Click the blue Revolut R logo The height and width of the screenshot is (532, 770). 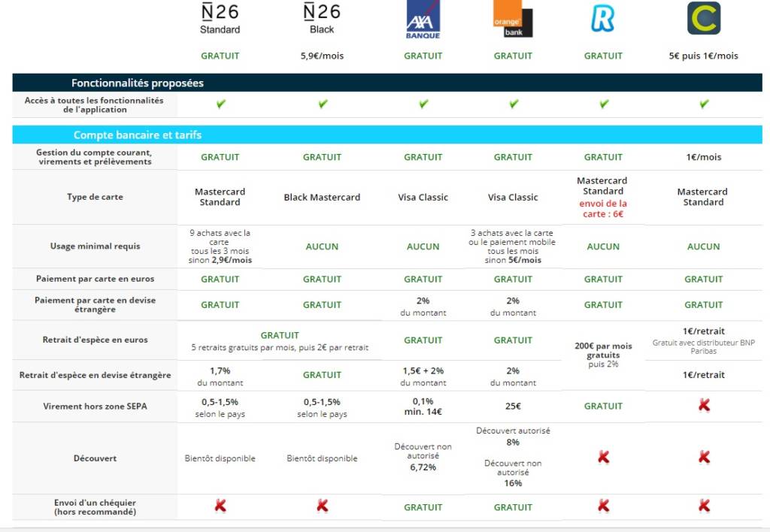[603, 19]
